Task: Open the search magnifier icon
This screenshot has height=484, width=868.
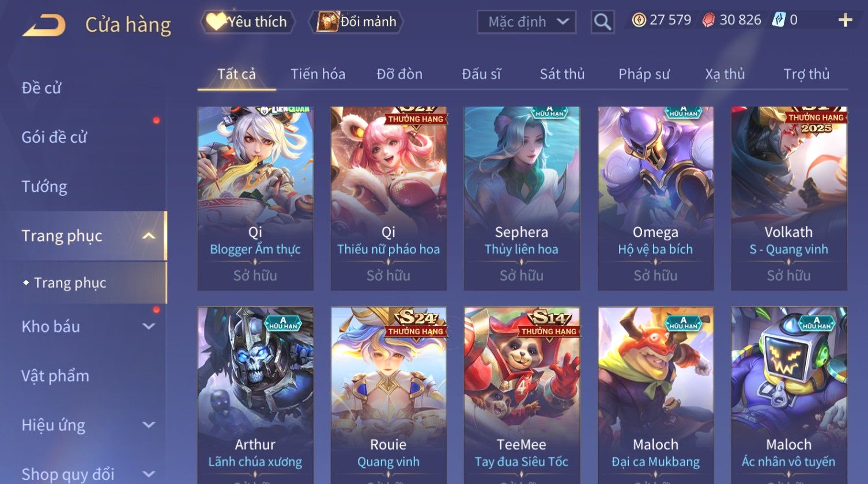Action: point(602,22)
